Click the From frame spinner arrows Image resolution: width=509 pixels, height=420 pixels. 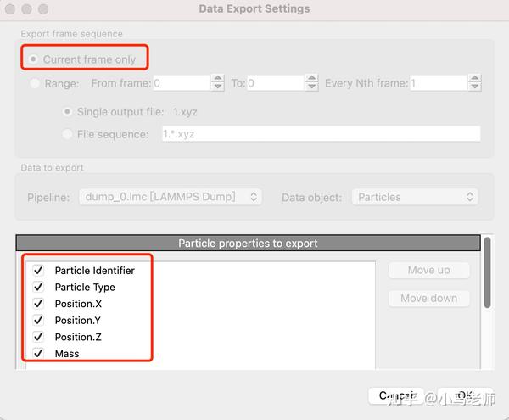[219, 83]
